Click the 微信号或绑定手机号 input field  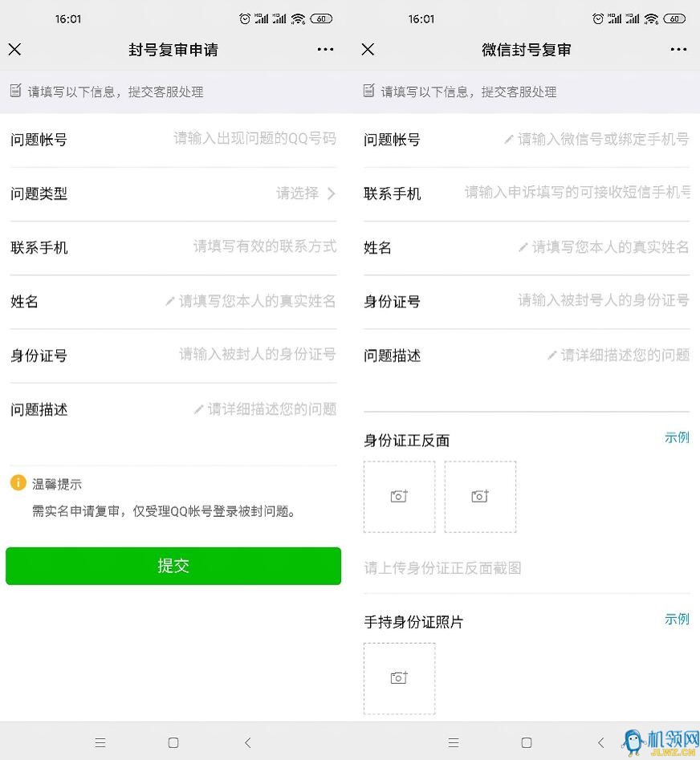(604, 139)
